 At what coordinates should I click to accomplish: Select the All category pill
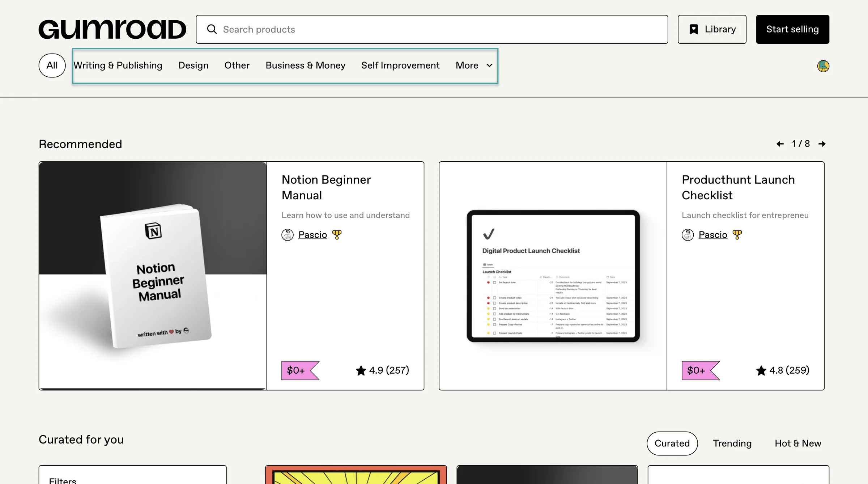point(52,65)
